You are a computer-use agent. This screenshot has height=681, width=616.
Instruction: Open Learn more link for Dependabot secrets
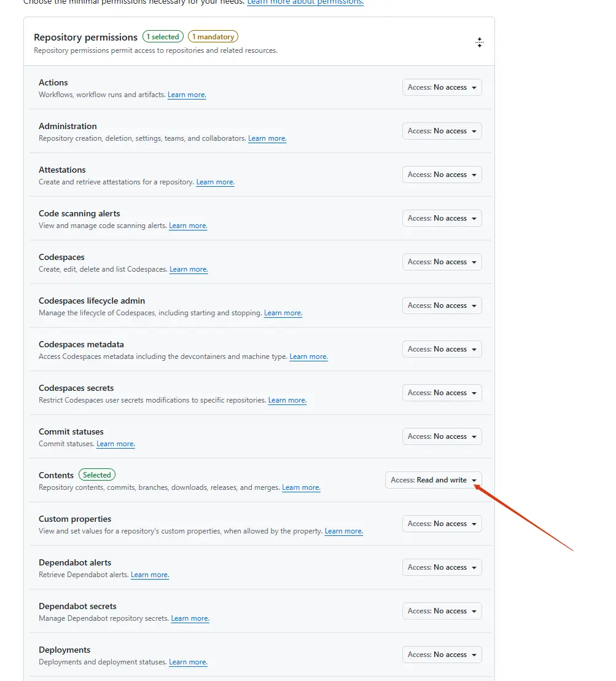point(190,619)
